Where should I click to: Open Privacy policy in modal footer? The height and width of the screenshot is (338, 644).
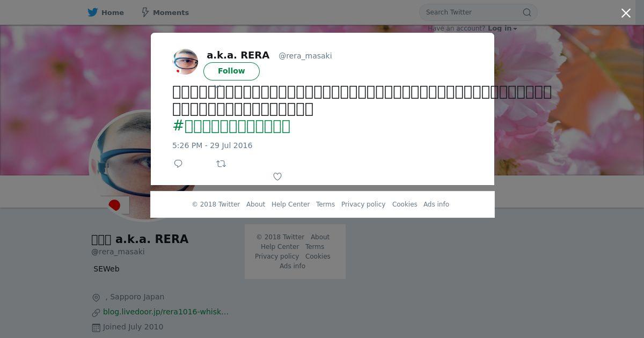click(363, 204)
